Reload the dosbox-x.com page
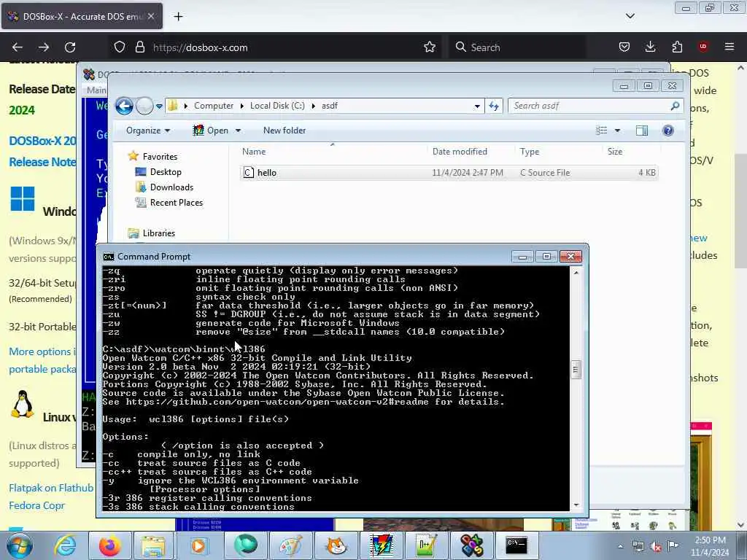This screenshot has height=560, width=747. (x=70, y=47)
